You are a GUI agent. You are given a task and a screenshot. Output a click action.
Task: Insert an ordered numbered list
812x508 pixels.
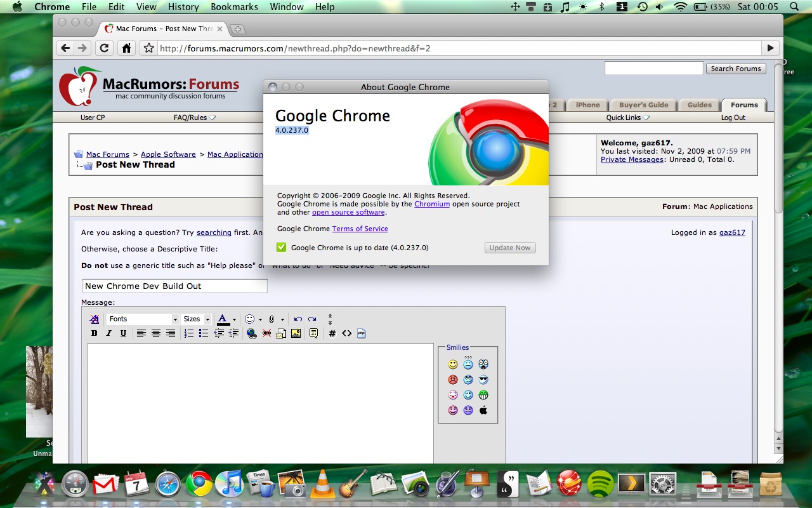click(188, 333)
